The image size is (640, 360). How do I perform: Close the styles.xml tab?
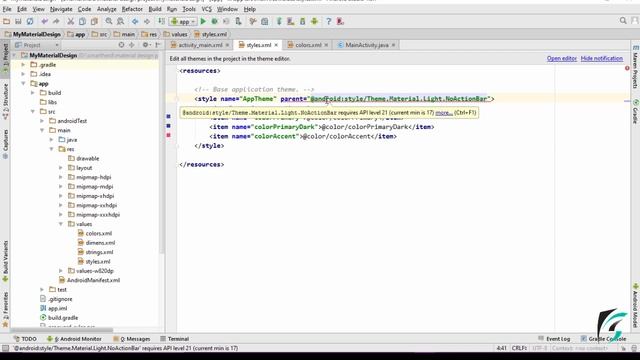[x=276, y=45]
